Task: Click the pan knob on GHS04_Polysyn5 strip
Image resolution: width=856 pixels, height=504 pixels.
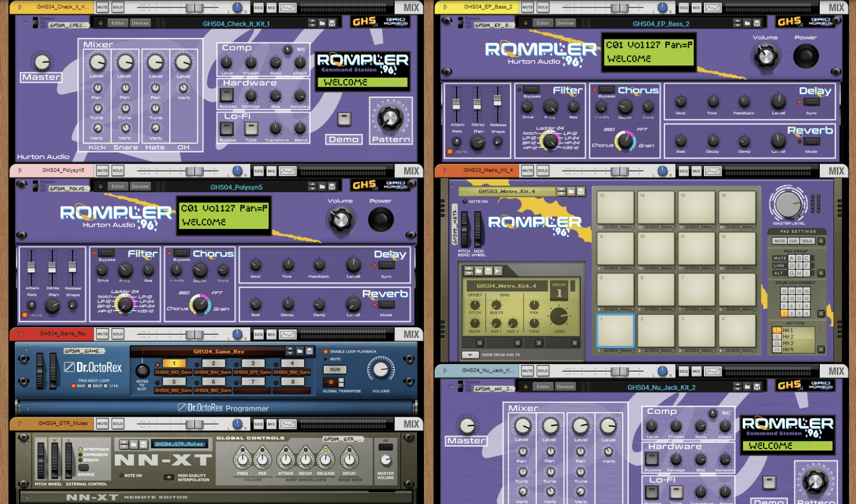Action: click(x=237, y=171)
